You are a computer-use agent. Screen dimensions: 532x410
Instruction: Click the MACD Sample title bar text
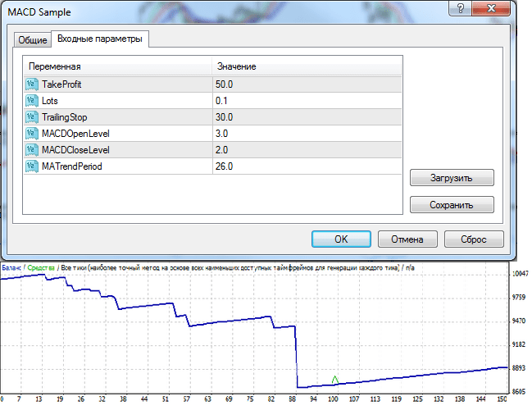click(x=39, y=12)
